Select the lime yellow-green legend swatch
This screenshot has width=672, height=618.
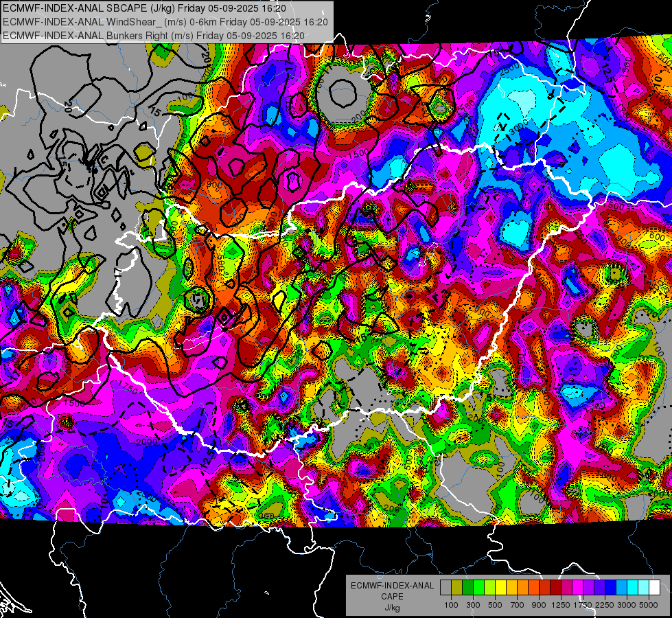click(489, 588)
